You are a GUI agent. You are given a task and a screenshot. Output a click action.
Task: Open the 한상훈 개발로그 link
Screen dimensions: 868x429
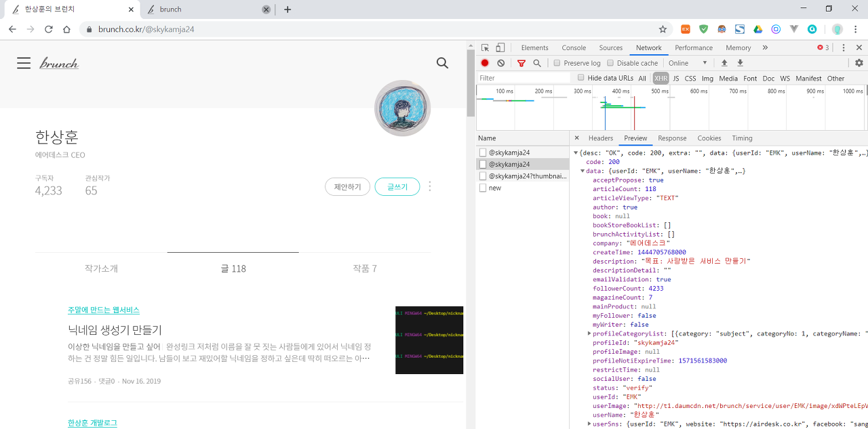[92, 423]
